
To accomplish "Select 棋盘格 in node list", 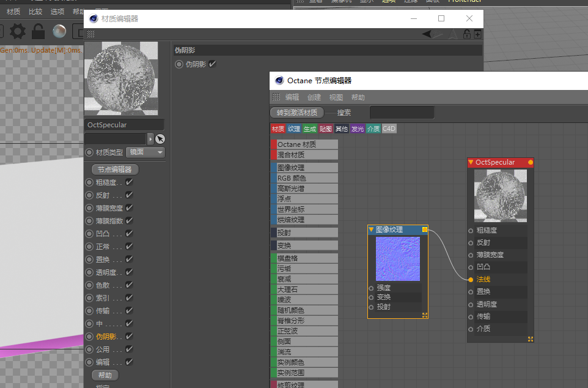I will click(304, 258).
